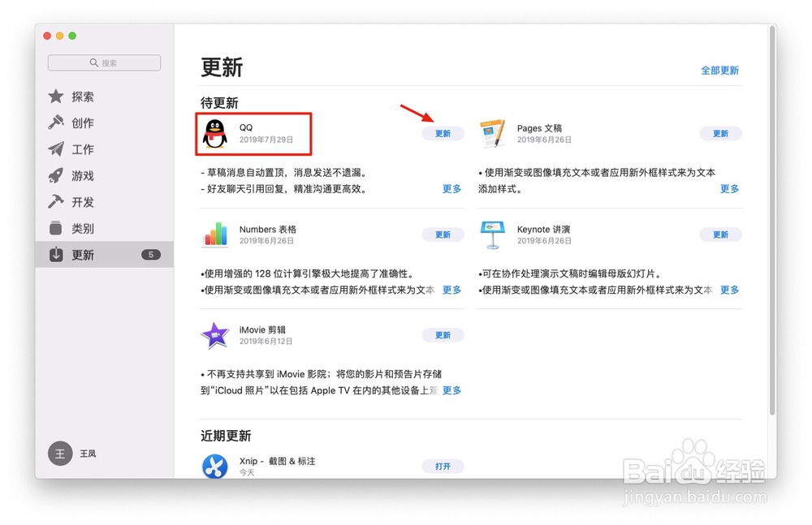Switch to 工作 sidebar section
Viewport: 812px width, 525px height.
click(x=104, y=149)
